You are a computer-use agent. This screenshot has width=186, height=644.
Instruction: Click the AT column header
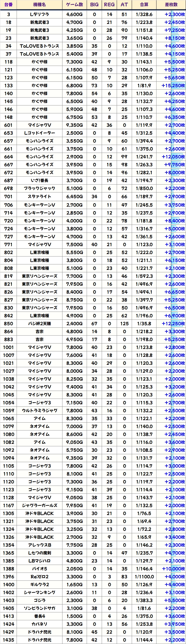point(124,4)
